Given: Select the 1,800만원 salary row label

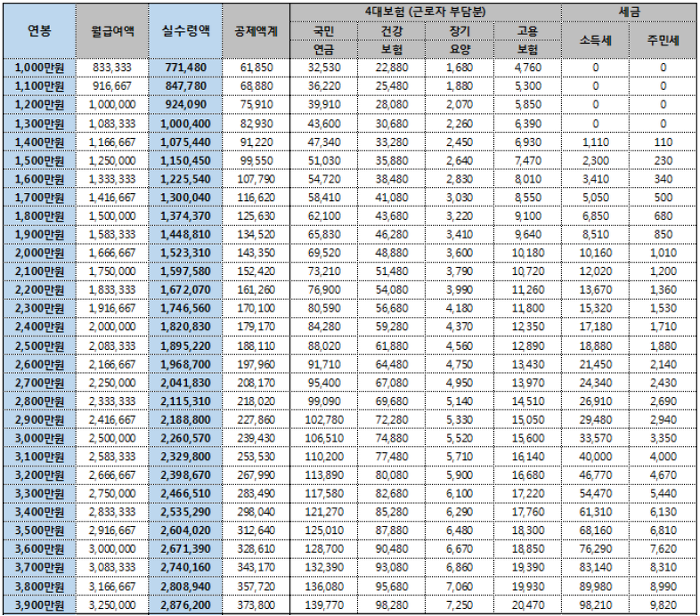Looking at the screenshot, I should (x=40, y=216).
